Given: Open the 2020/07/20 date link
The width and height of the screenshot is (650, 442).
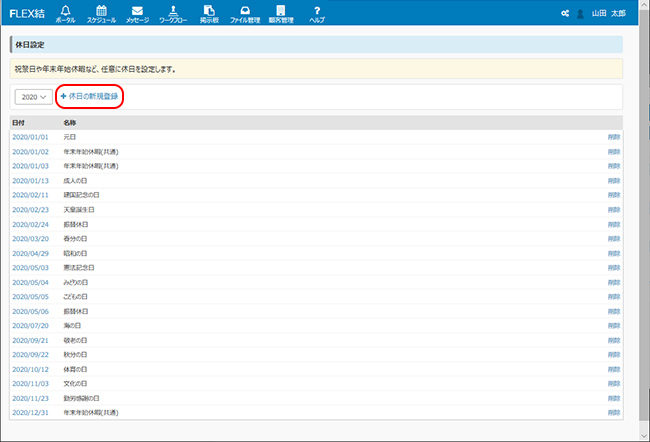Looking at the screenshot, I should (30, 326).
